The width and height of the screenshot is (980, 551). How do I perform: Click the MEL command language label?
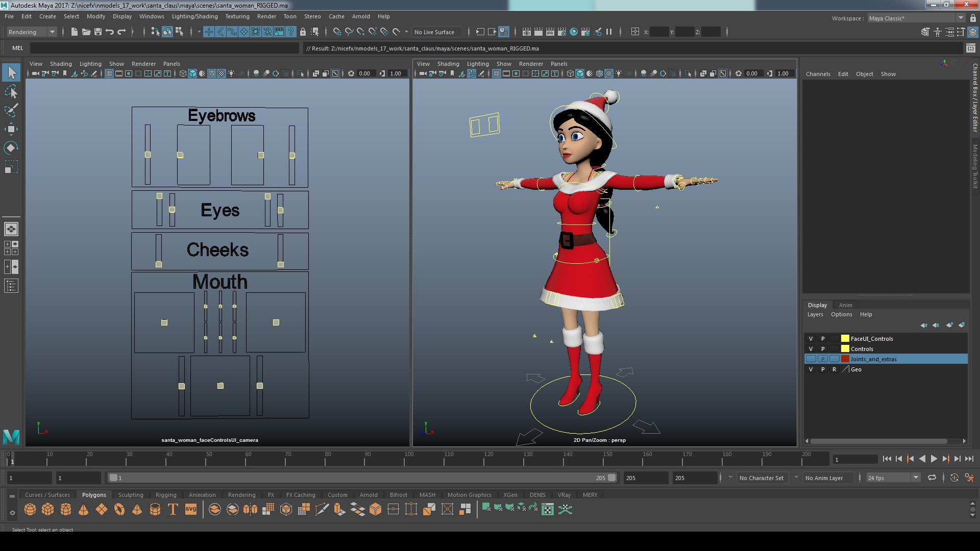(18, 48)
